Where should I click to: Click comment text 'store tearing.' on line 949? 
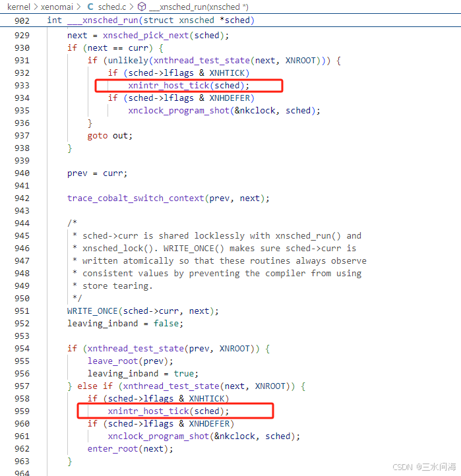pos(117,286)
